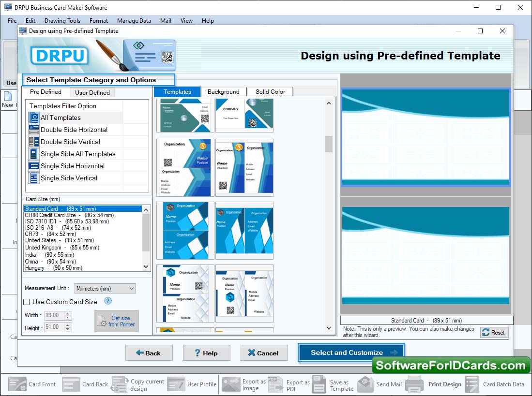
Task: Open the Pre Defined tab
Action: 46,92
